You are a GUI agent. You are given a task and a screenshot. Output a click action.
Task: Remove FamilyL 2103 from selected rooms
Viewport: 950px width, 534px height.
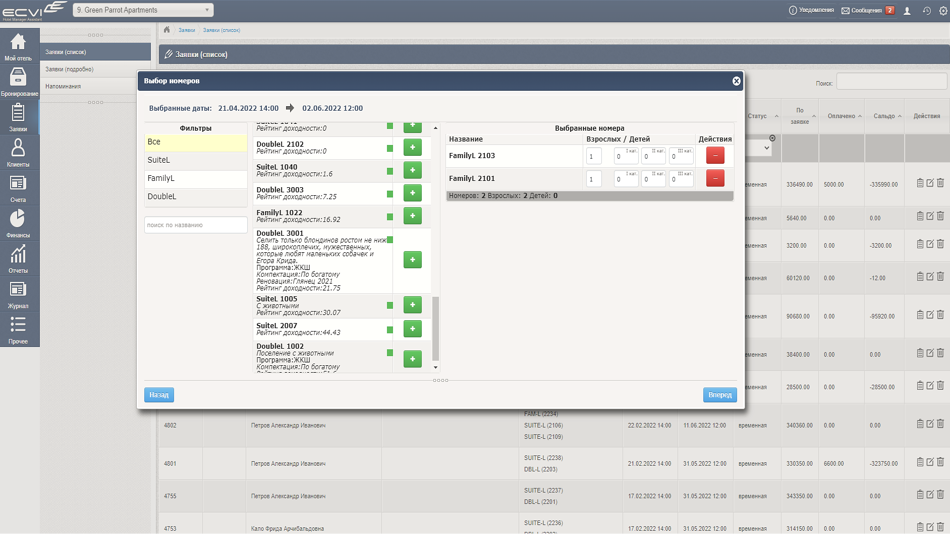(x=715, y=156)
